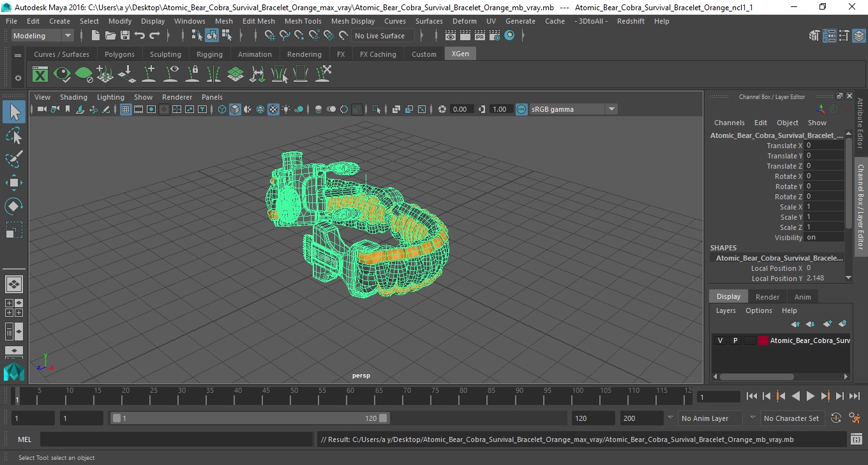Toggle auto keyframe button
The width and height of the screenshot is (868, 465).
[x=837, y=418]
